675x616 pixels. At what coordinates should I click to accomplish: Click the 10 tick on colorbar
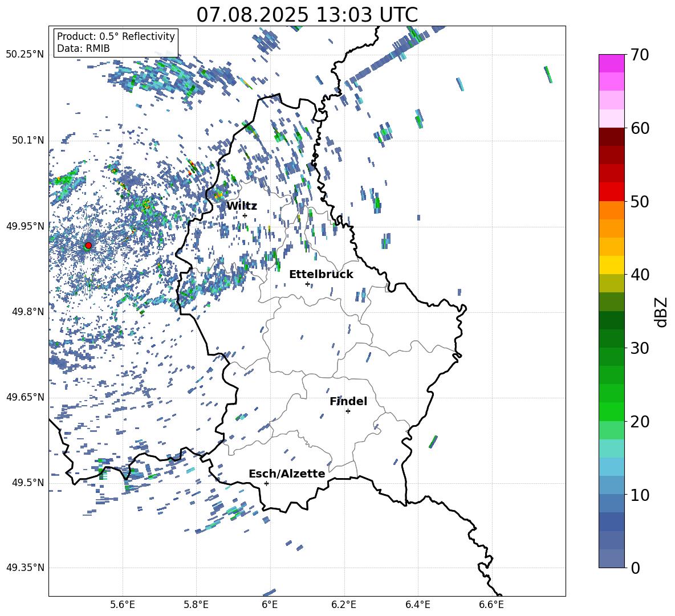[640, 495]
